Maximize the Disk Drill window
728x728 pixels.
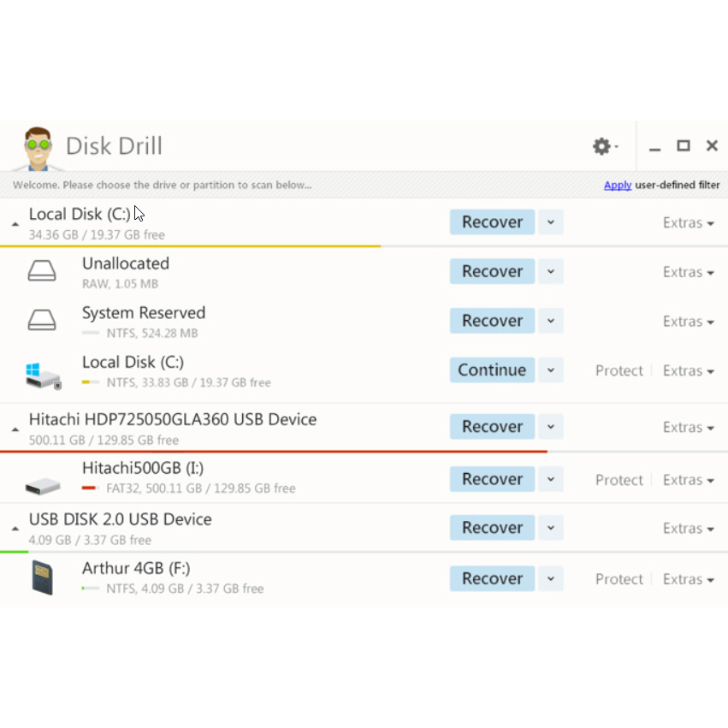pos(683,146)
